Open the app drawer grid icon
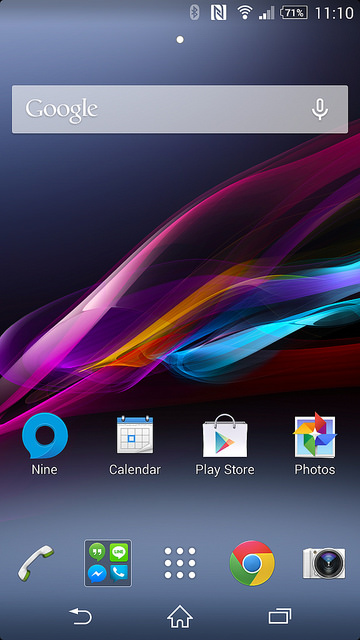 coord(180,563)
